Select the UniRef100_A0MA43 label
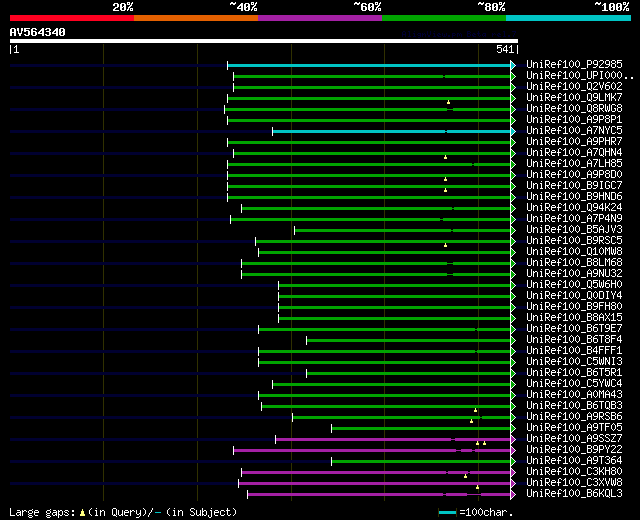640x520 pixels. pos(574,395)
